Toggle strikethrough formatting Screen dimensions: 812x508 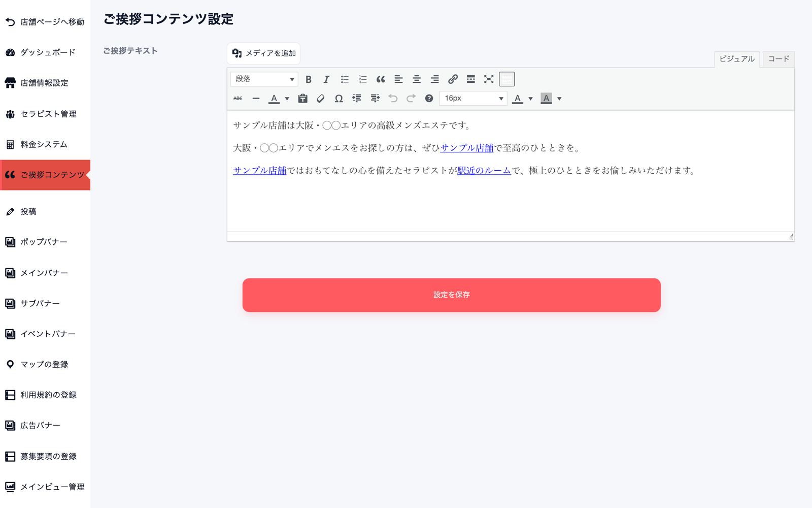pos(238,99)
